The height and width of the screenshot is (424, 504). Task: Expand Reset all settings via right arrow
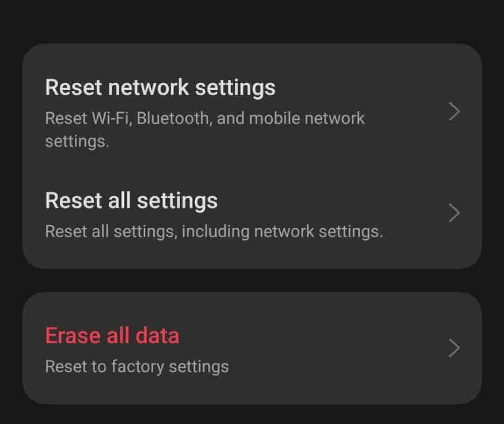pos(454,213)
